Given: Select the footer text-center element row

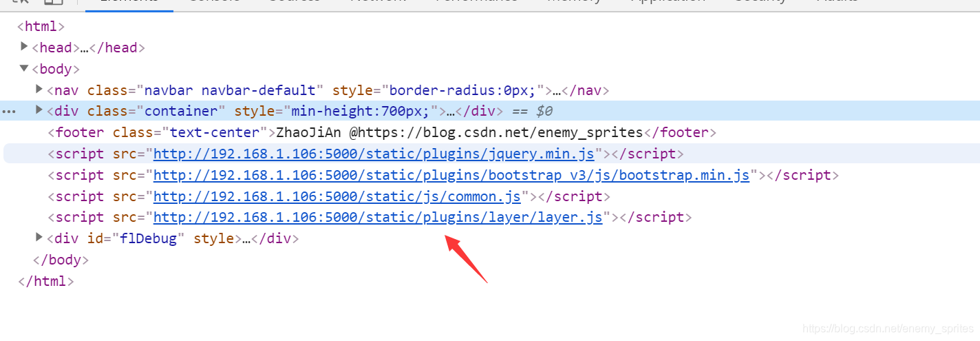Looking at the screenshot, I should pos(382,132).
